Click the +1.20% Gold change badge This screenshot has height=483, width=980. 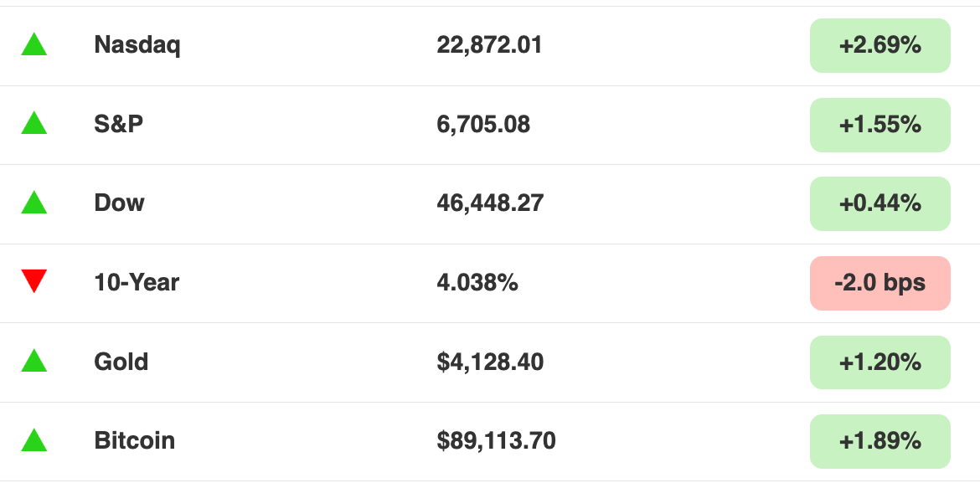[880, 362]
